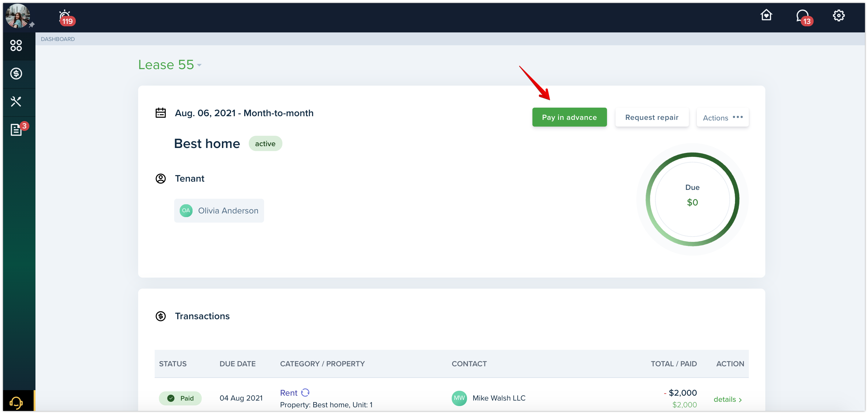Open the payments dollar icon in sidebar
This screenshot has height=414, width=868.
(16, 73)
